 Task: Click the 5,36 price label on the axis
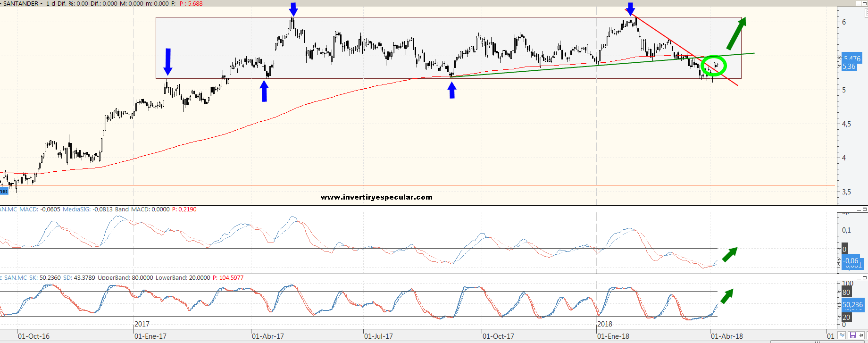[x=849, y=67]
